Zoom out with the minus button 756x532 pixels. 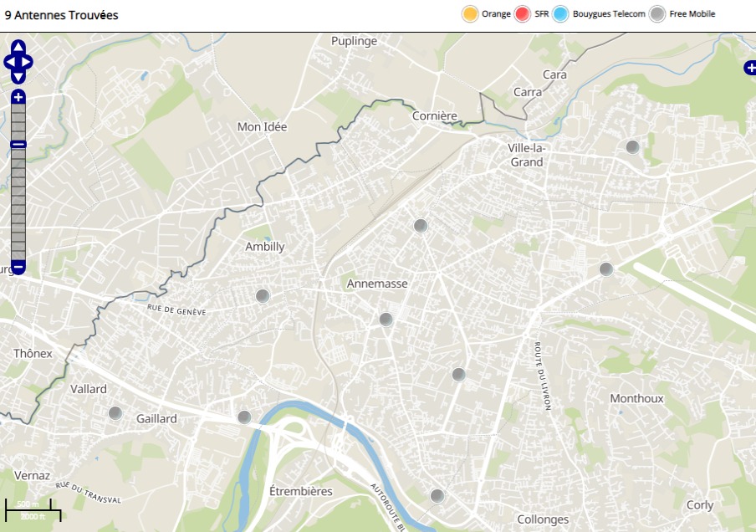pyautogui.click(x=18, y=268)
